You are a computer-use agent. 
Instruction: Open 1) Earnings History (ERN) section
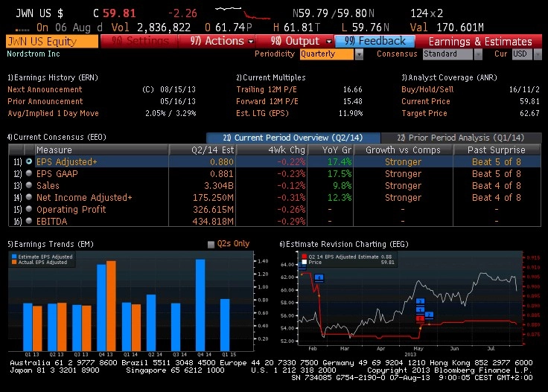[53, 77]
